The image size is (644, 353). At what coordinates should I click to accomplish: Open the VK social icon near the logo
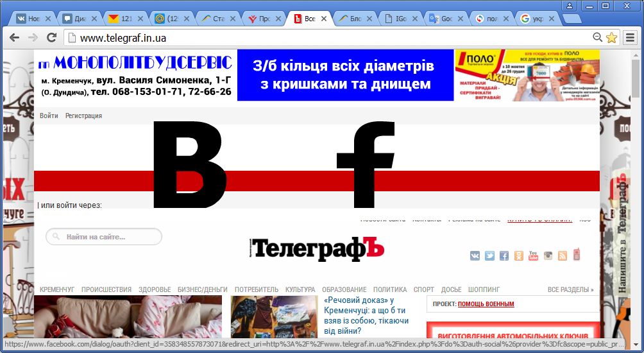pyautogui.click(x=475, y=256)
